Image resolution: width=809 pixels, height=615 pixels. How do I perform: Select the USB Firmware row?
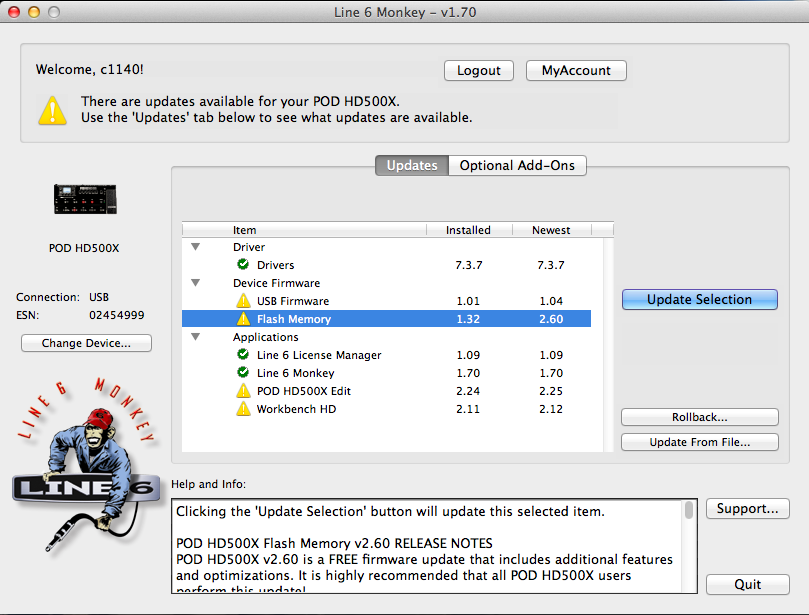click(386, 301)
